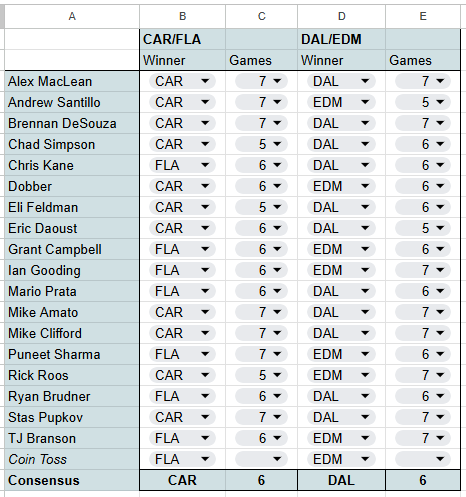This screenshot has width=466, height=497.
Task: Open Andrew Santillo's DAL/EDM winner dropdown
Action: [x=341, y=102]
